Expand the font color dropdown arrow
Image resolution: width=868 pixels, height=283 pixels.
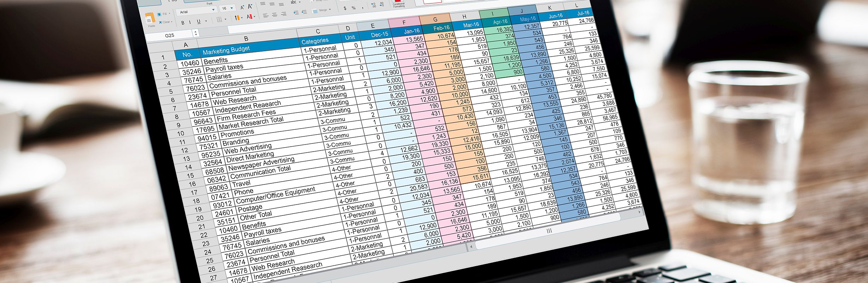coord(254,16)
